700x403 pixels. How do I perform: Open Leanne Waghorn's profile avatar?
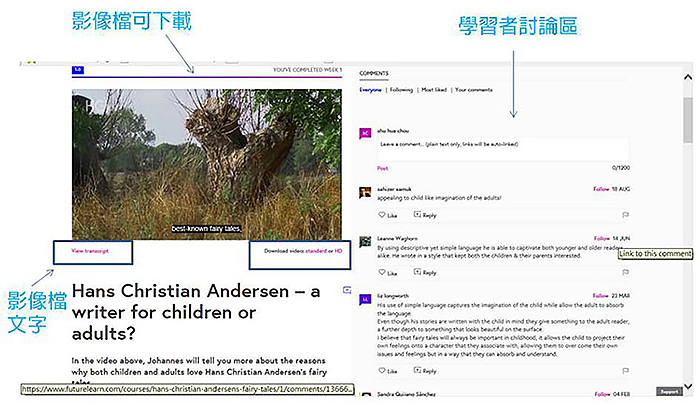point(365,241)
